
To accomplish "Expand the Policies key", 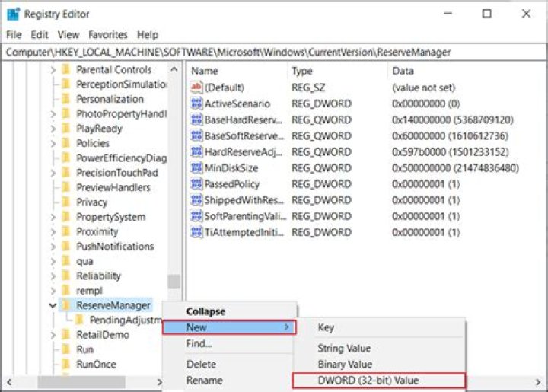I will click(x=53, y=143).
